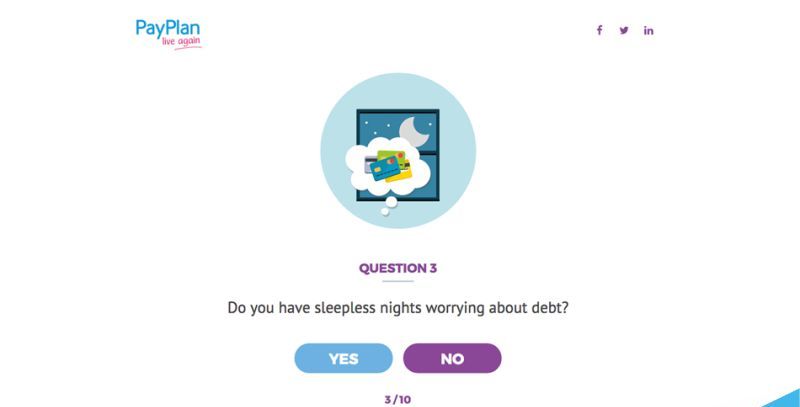Answer YES to sleepless nights question
This screenshot has width=800, height=407.
point(343,358)
